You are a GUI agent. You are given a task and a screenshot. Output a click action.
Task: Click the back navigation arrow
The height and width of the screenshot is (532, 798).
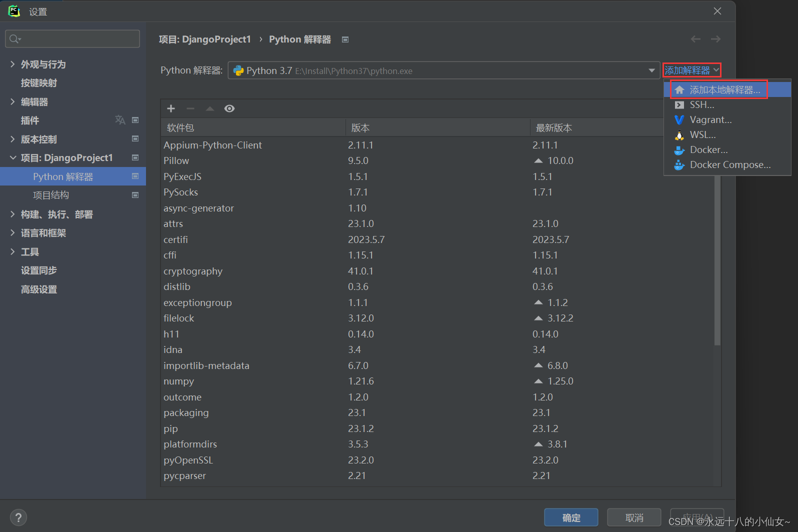pyautogui.click(x=695, y=39)
